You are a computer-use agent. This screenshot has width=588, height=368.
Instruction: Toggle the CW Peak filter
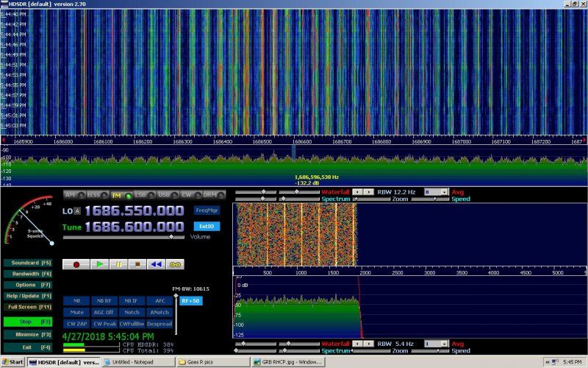coord(104,324)
